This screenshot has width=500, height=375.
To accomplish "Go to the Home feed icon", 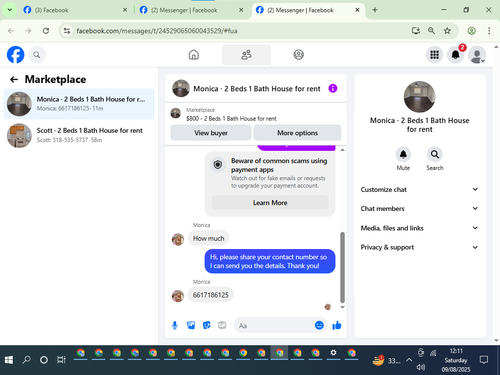I will (x=194, y=55).
